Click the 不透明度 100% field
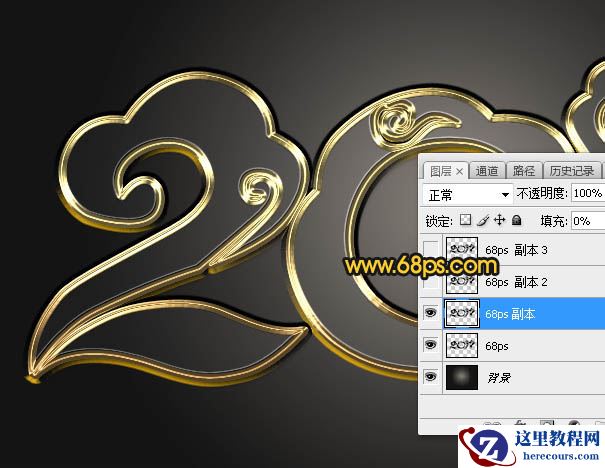The image size is (605, 468). pyautogui.click(x=588, y=193)
